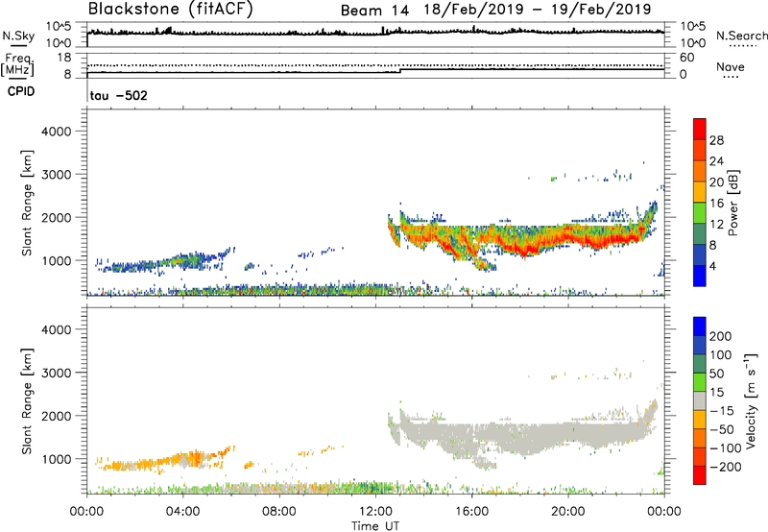Image resolution: width=768 pixels, height=532 pixels.
Task: Click the '18' frequency tick label
Action: tap(64, 58)
